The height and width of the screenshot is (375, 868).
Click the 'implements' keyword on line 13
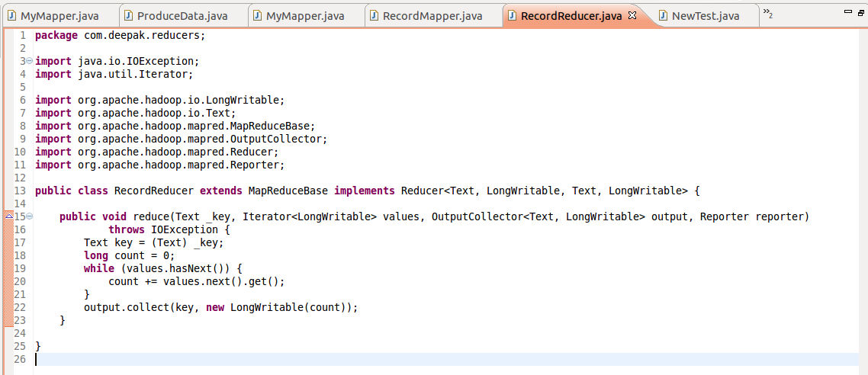click(x=365, y=191)
